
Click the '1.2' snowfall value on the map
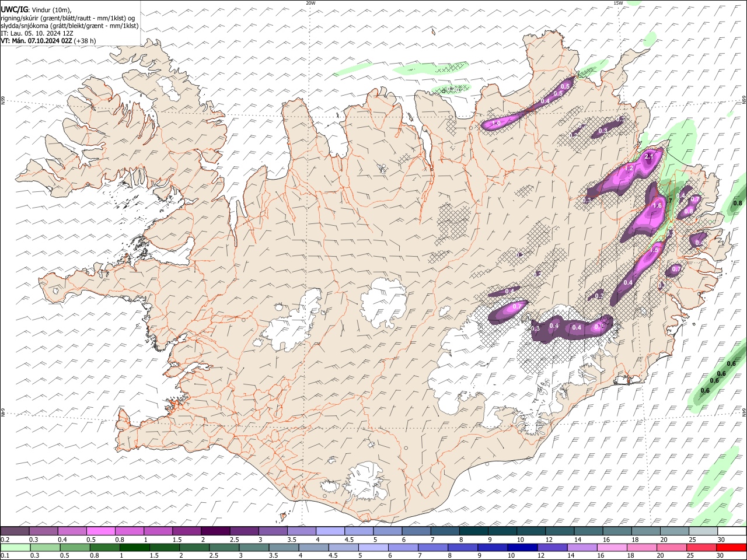[629, 169]
